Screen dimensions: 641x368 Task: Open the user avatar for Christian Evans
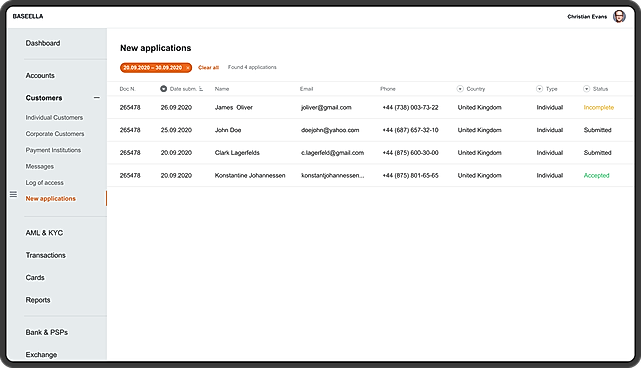619,16
